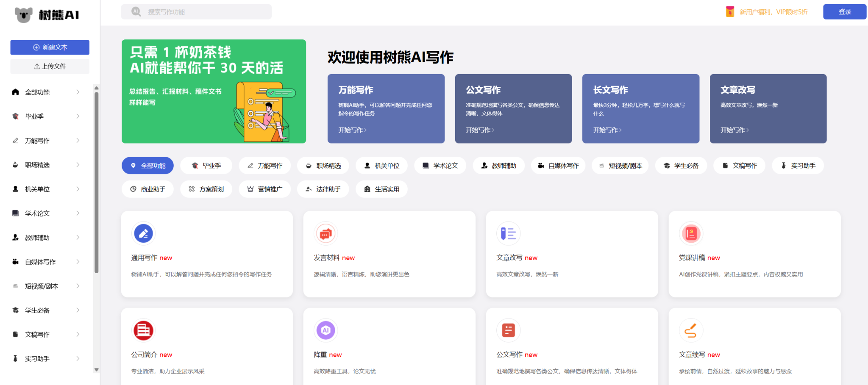Click icon beside sidebar 短视频/剧本

click(x=16, y=286)
